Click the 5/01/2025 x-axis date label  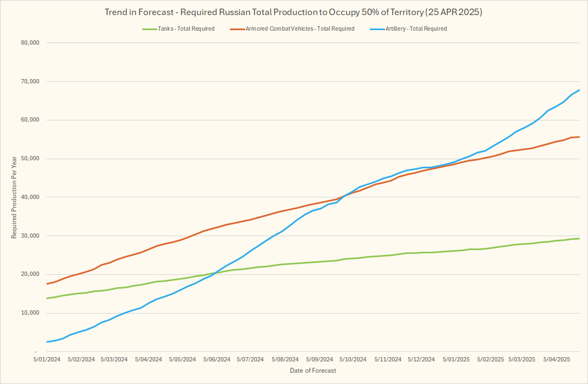(x=456, y=359)
